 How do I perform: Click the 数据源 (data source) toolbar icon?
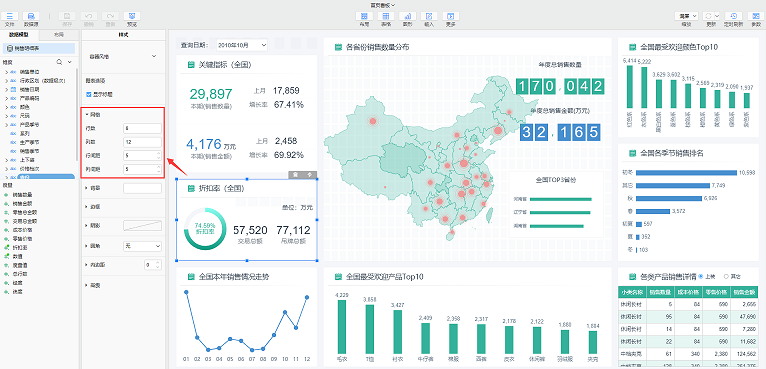[31, 16]
